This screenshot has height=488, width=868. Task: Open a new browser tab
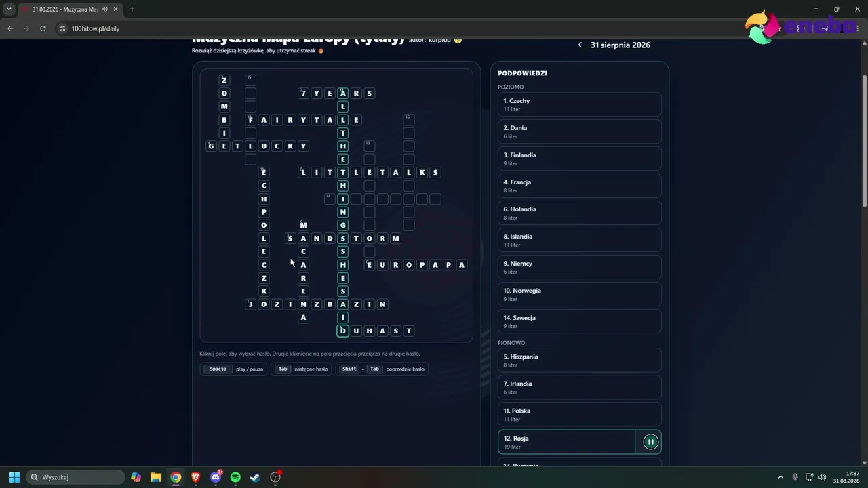(x=132, y=9)
